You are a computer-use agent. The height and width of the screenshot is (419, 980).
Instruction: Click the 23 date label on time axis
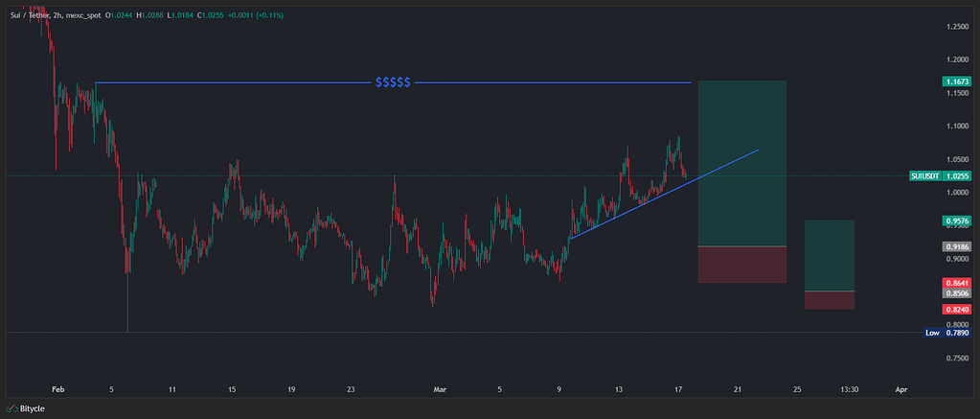(x=352, y=389)
